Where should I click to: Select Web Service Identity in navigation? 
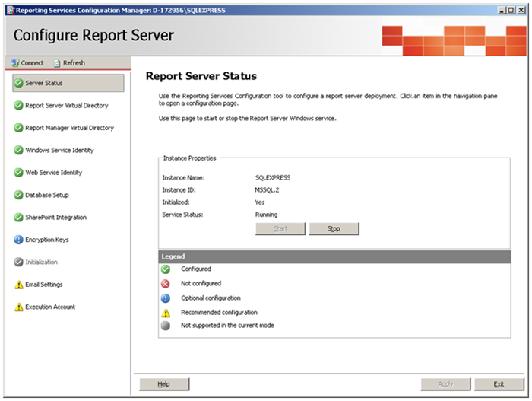pyautogui.click(x=54, y=173)
